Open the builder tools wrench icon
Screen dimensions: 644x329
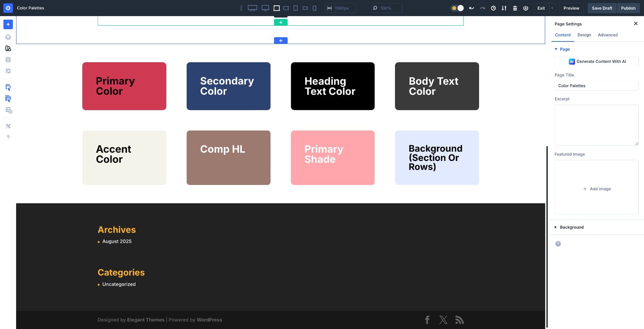tap(8, 126)
